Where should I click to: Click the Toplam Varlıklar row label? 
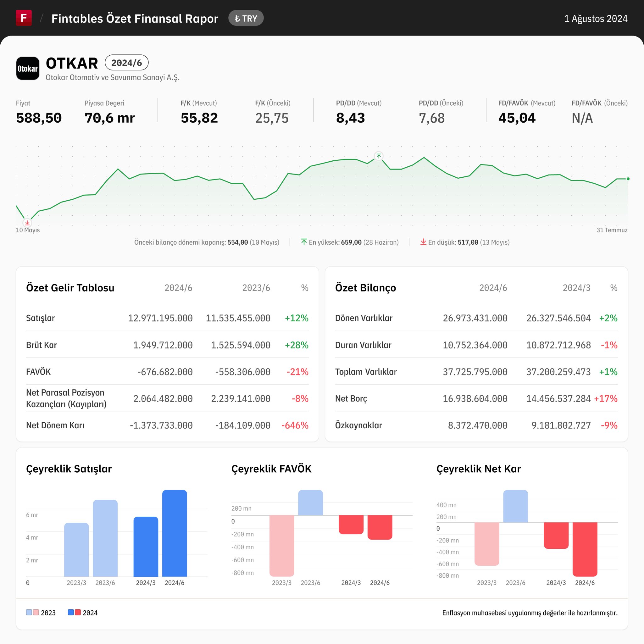pos(366,372)
